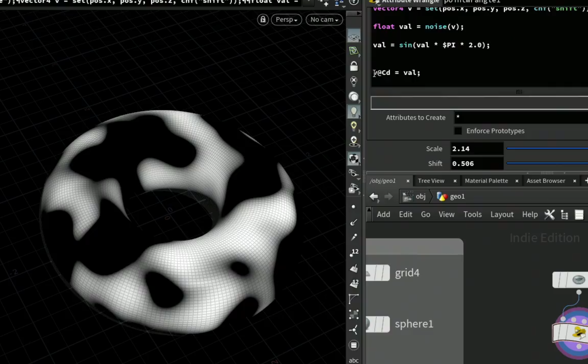Screen dimensions: 588x364
Task: Toggle the headlight only lighting icon
Action: coord(354,96)
